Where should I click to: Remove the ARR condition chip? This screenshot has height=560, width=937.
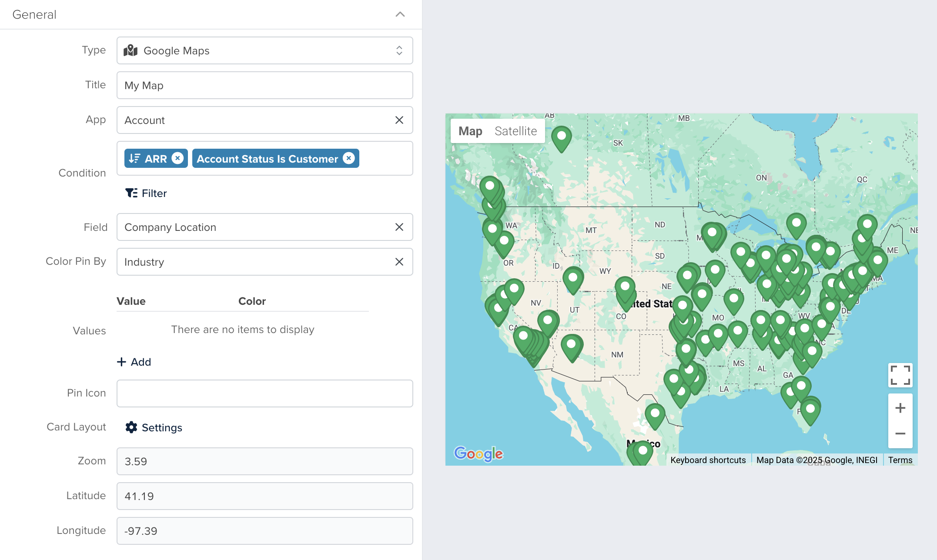point(177,158)
